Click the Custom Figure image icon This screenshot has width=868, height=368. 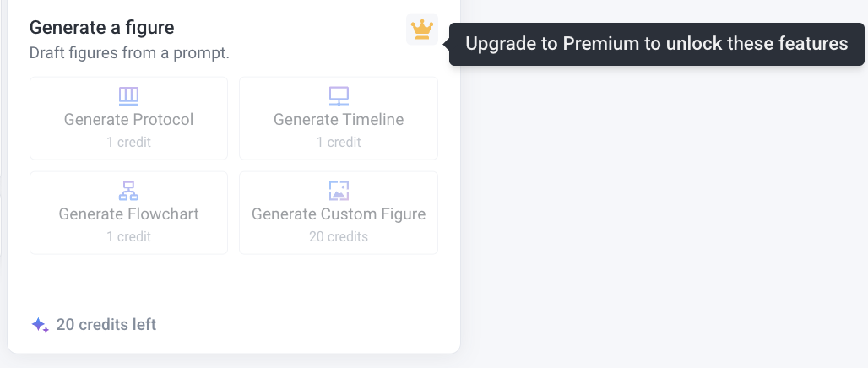[x=339, y=190]
